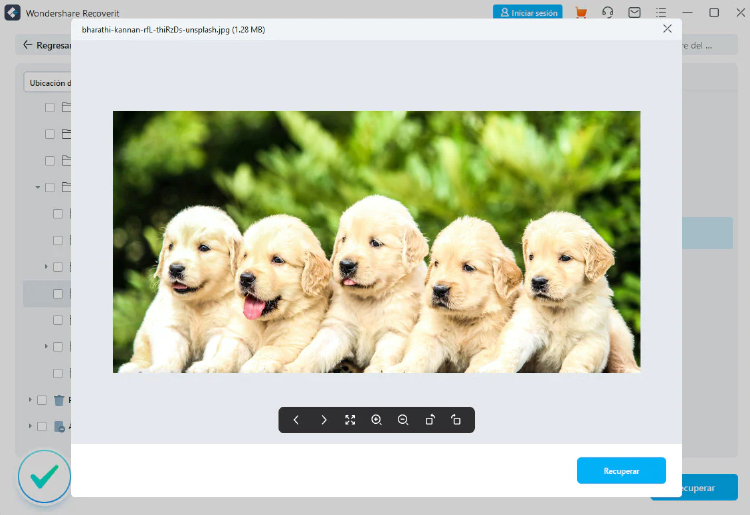Image resolution: width=750 pixels, height=515 pixels.
Task: Zoom in on the puppy photo
Action: pos(377,420)
